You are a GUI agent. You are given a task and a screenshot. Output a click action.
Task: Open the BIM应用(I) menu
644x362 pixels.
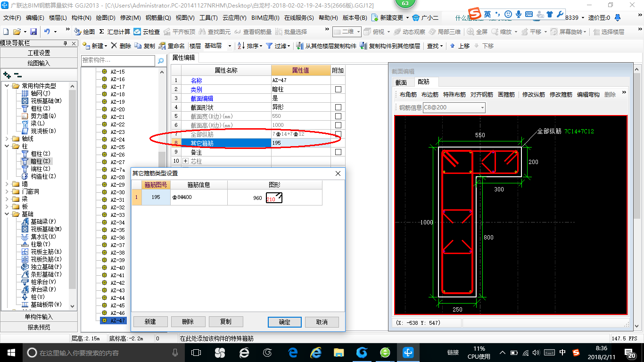click(265, 17)
